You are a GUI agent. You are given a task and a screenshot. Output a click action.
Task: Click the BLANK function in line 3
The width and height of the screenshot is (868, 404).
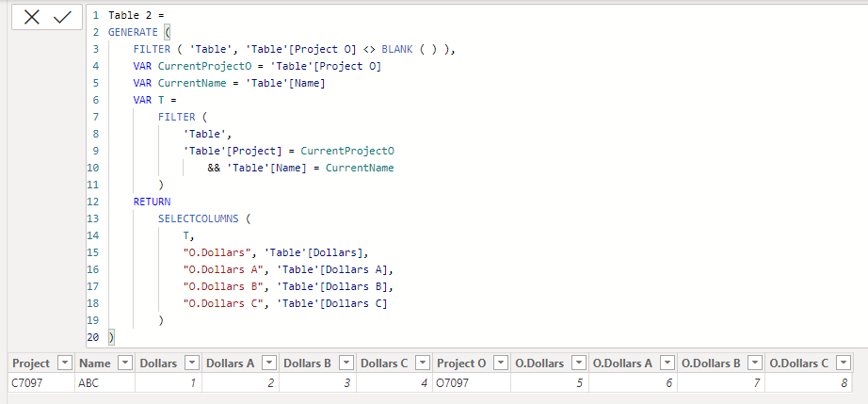click(x=397, y=49)
